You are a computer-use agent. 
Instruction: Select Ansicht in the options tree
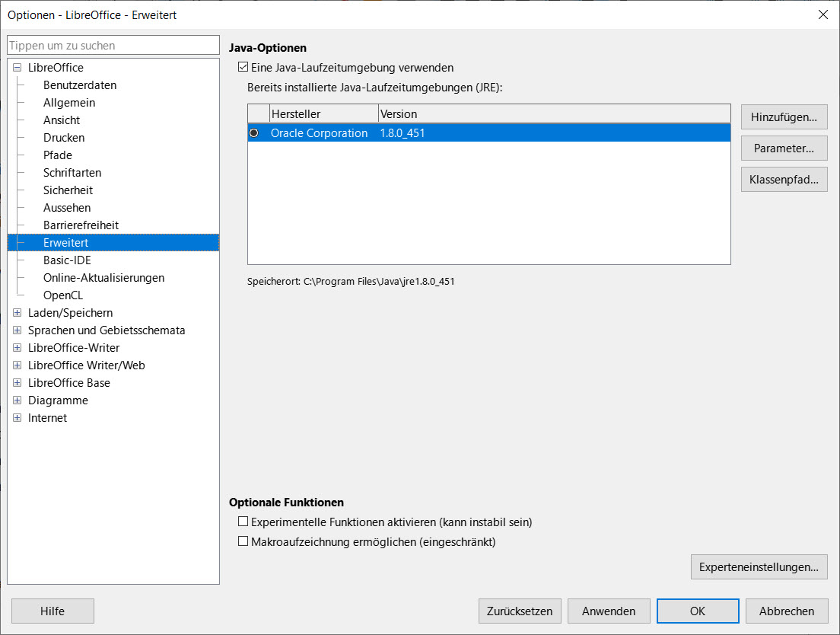click(x=62, y=120)
